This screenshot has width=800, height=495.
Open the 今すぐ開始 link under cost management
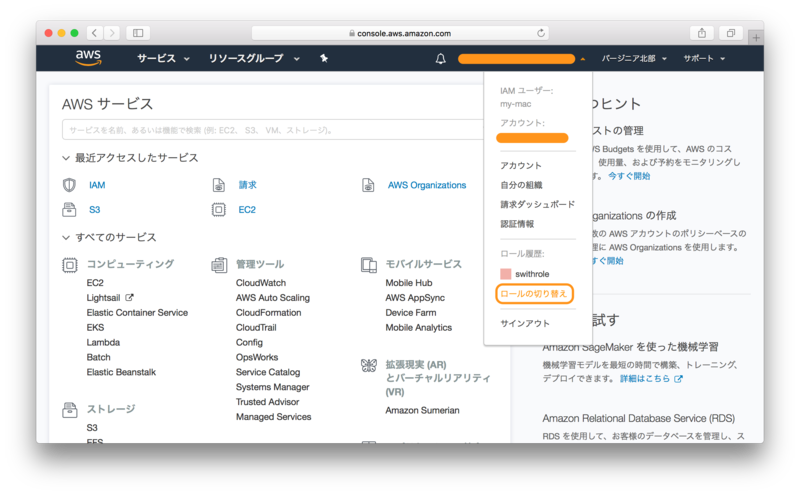pos(629,176)
